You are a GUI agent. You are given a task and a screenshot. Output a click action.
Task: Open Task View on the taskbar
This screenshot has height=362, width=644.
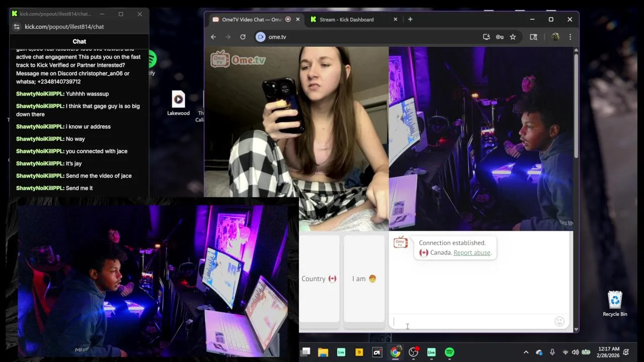[x=306, y=352]
